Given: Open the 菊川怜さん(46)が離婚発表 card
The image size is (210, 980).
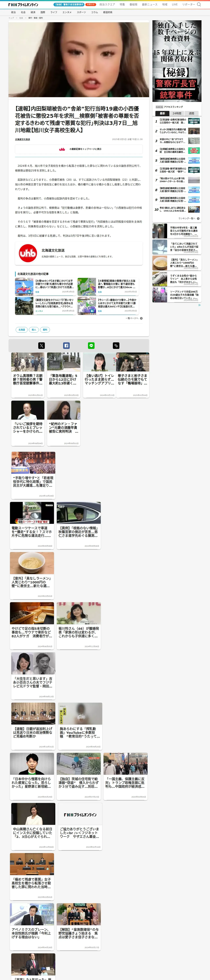Looking at the screenshot, I should (79, 626).
